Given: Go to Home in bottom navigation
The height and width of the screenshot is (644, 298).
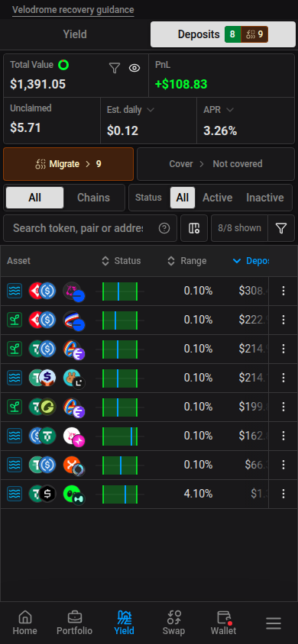Looking at the screenshot, I should (x=24, y=623).
